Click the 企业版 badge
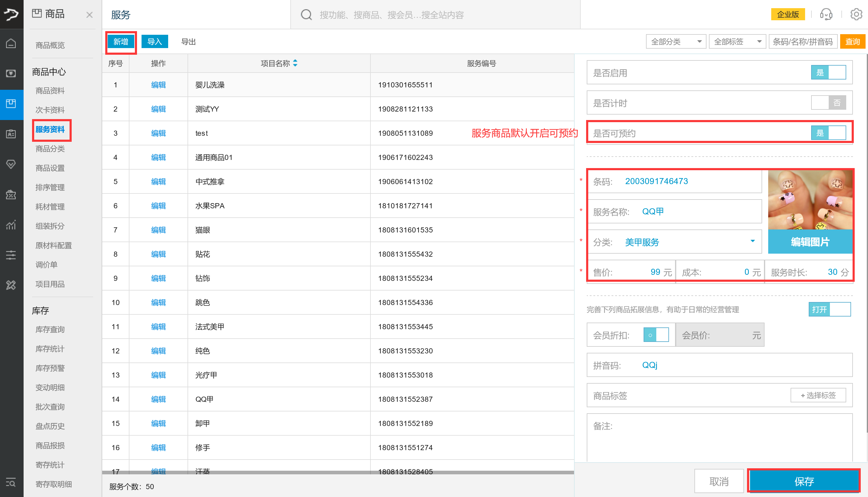 788,14
